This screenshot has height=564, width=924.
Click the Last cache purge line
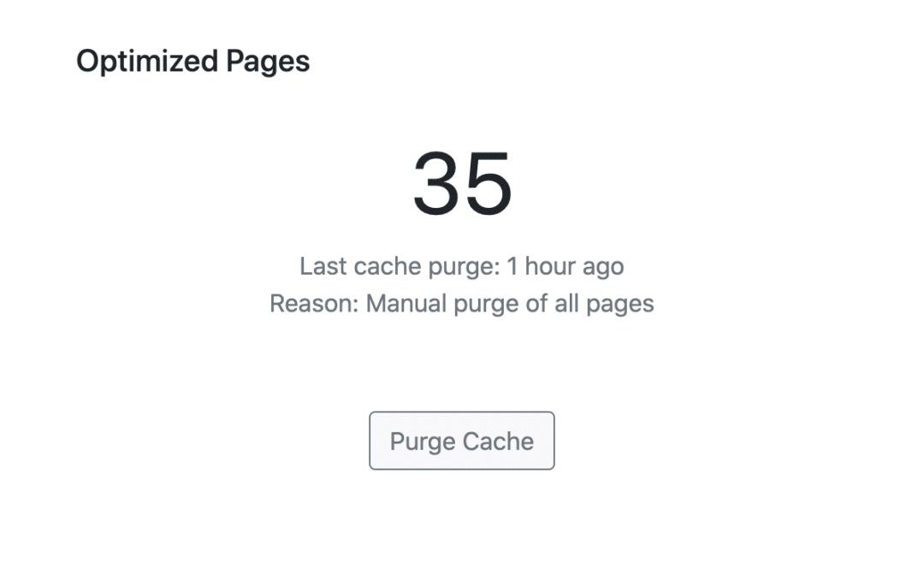click(461, 266)
